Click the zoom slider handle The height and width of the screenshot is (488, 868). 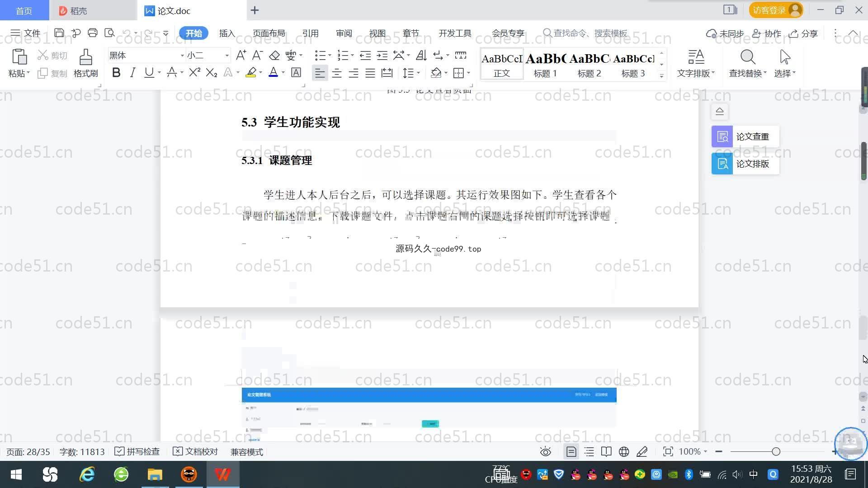[x=776, y=452]
